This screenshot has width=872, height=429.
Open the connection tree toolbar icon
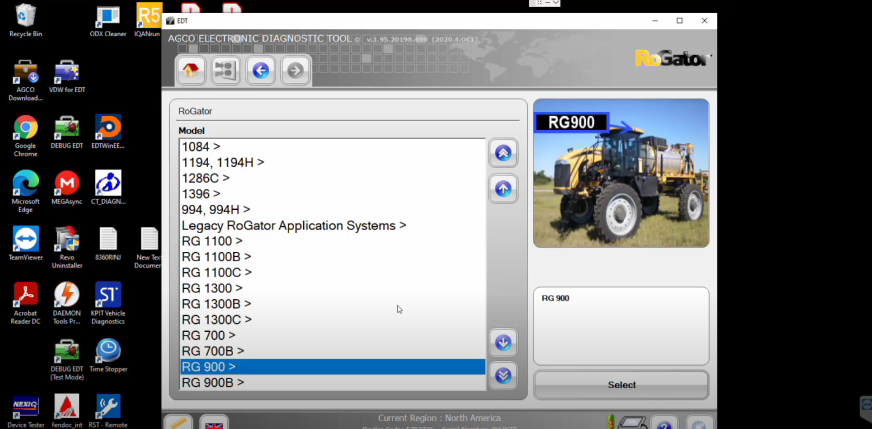[226, 70]
